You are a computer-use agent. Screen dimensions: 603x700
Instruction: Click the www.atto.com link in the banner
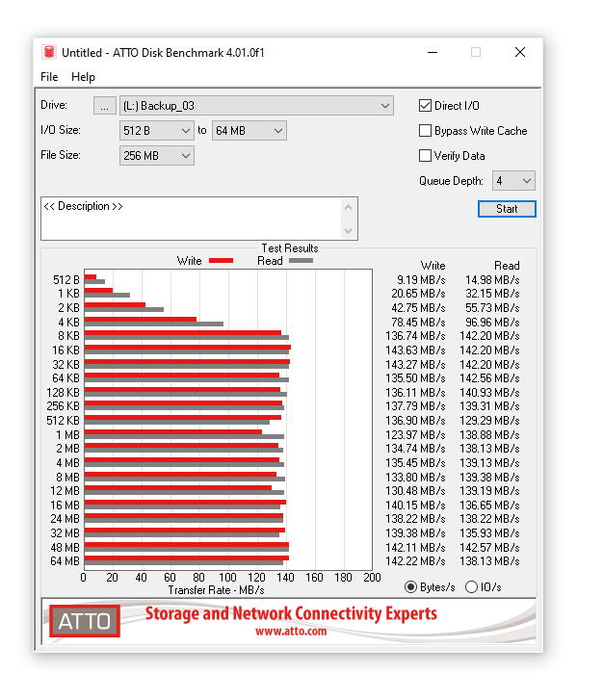point(291,632)
